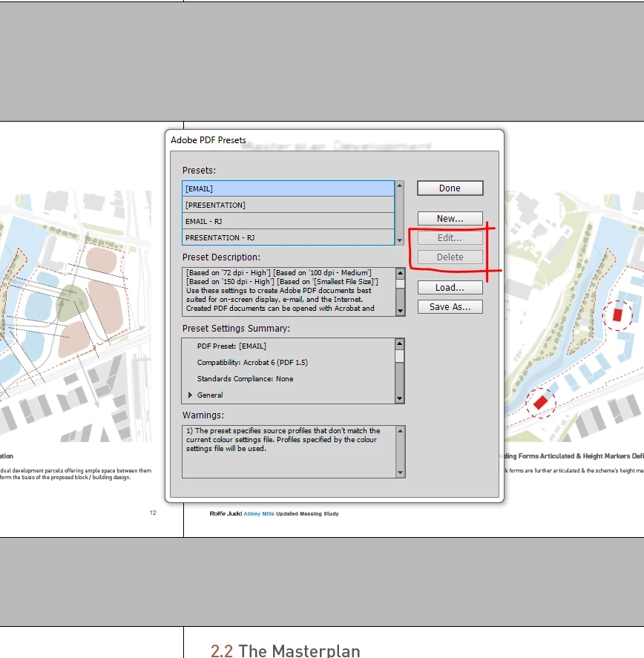This screenshot has height=658, width=644.
Task: Select the [EMAIL] preset
Action: coord(288,189)
